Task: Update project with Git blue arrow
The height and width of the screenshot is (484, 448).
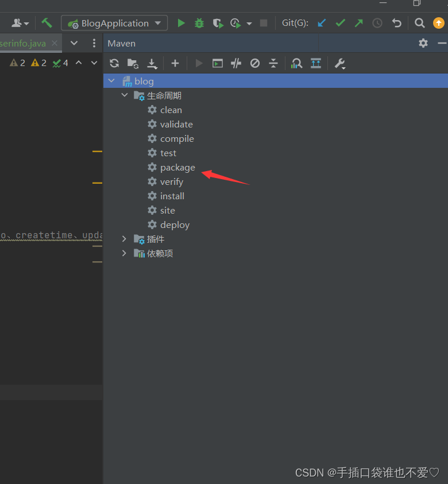Action: coord(322,23)
